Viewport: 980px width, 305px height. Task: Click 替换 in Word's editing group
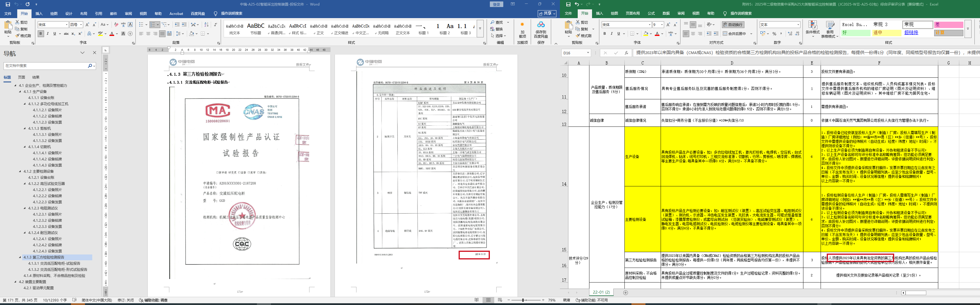497,29
